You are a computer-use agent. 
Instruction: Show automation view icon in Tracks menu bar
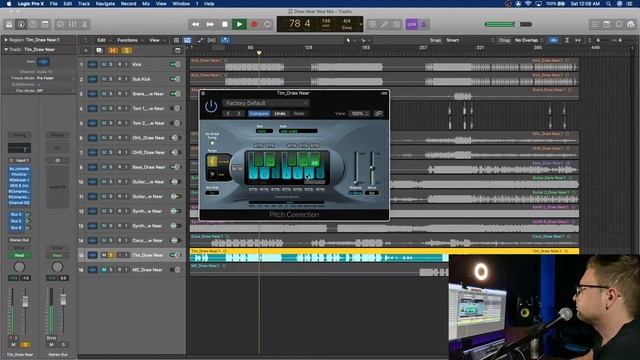pos(200,40)
